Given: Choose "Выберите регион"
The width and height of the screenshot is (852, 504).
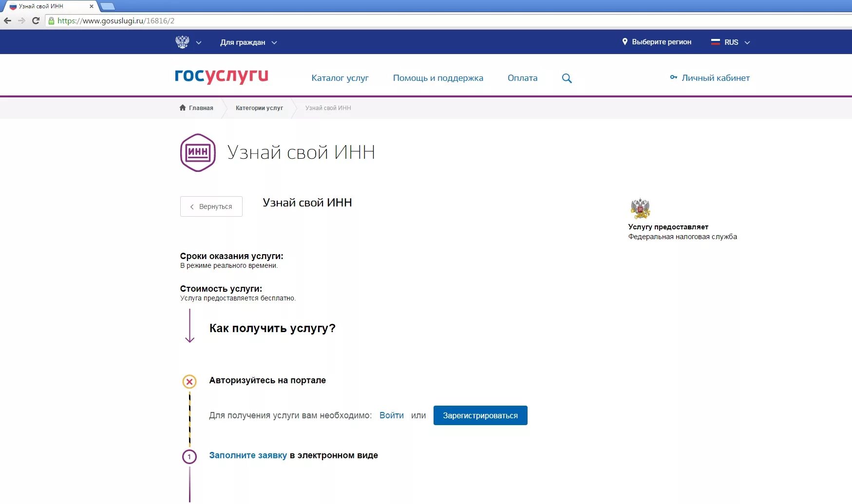Looking at the screenshot, I should (662, 42).
